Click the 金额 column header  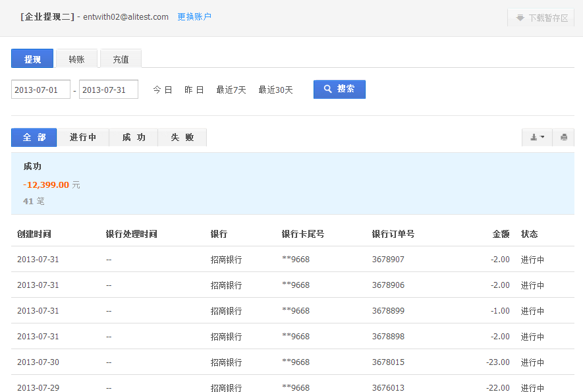pos(501,234)
